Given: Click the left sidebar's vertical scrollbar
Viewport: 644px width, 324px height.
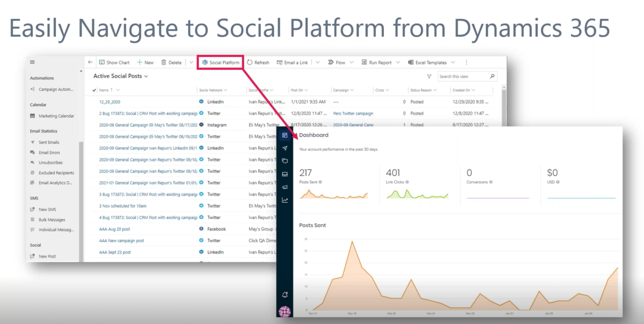Looking at the screenshot, I should point(81,201).
